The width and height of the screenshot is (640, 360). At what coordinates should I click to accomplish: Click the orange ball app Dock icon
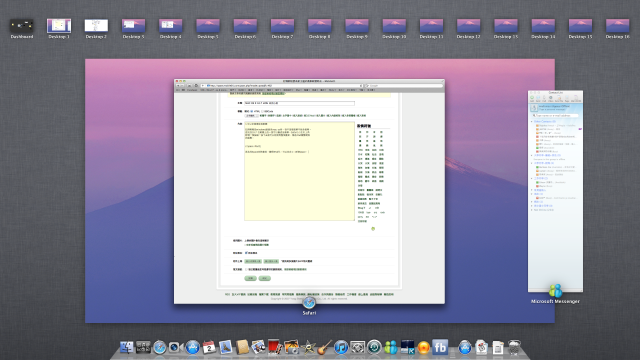(x=424, y=347)
